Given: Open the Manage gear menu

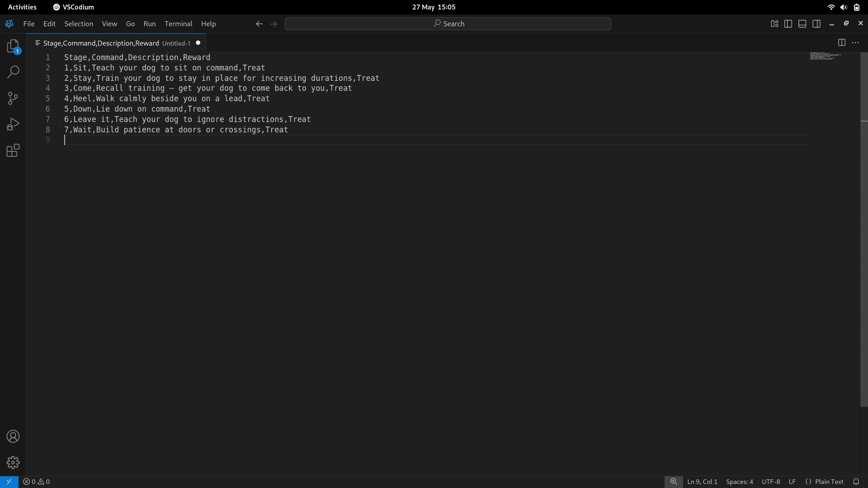Looking at the screenshot, I should (x=13, y=462).
